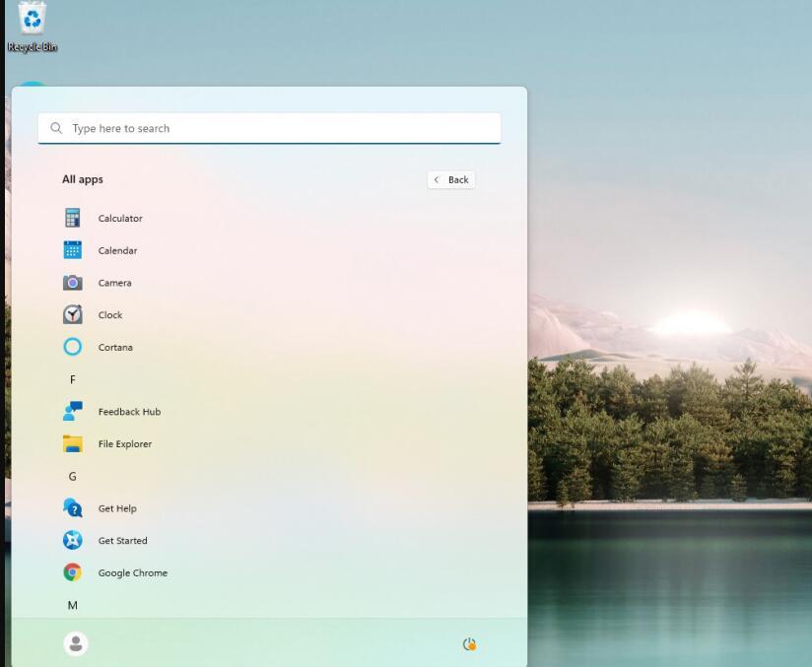Viewport: 812px width, 667px height.
Task: Go back from All apps list
Action: (x=451, y=179)
